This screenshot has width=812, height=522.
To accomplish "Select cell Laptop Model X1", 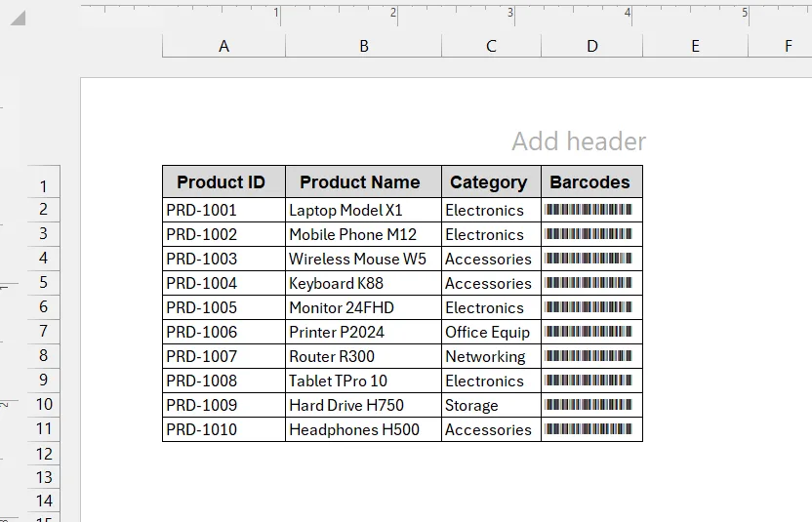I will [x=363, y=210].
